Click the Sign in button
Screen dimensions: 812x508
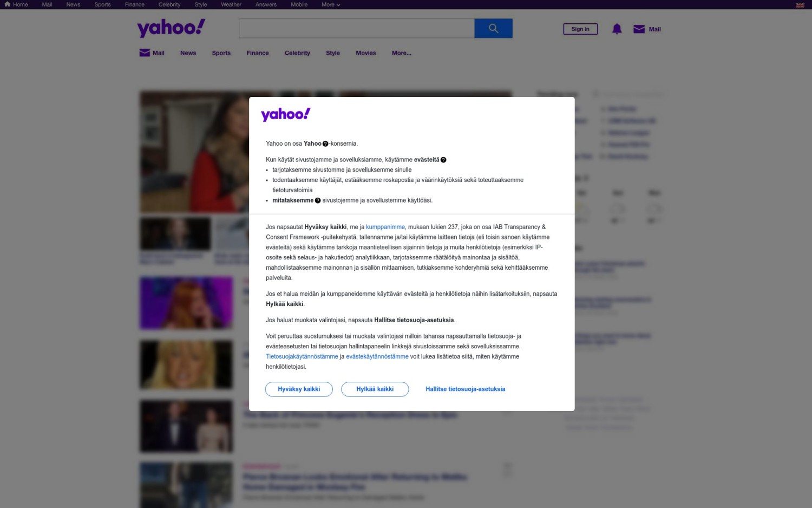(x=580, y=29)
